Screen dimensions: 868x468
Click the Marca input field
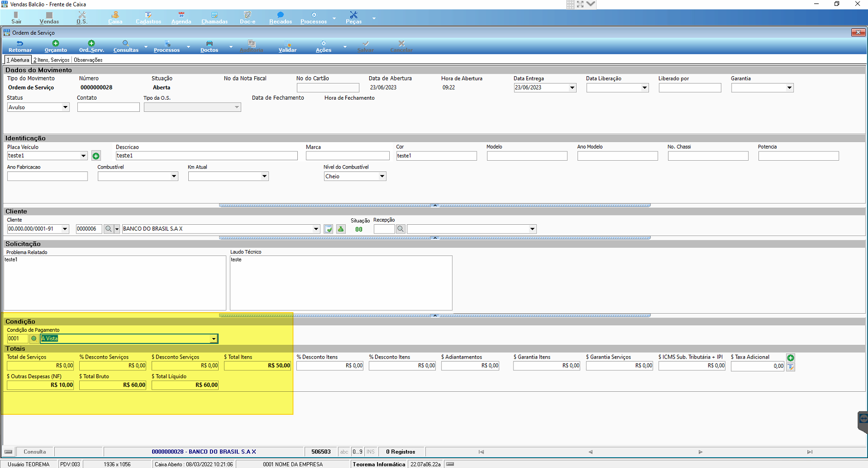[x=348, y=156]
